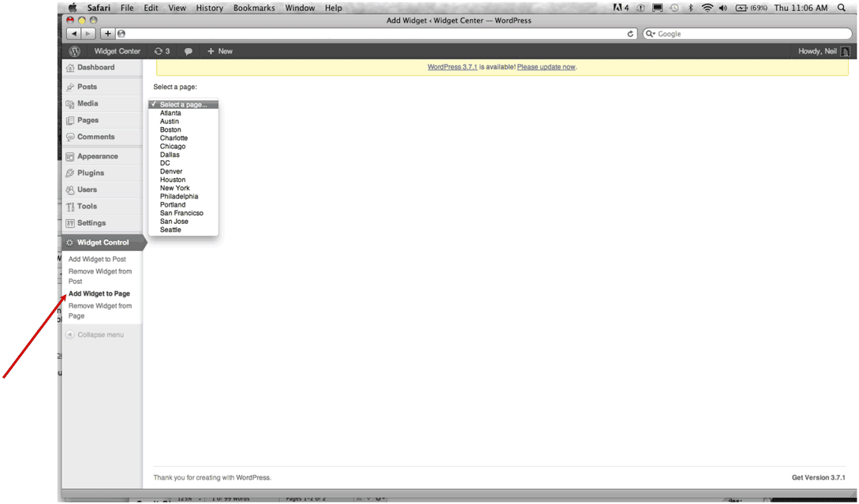Image resolution: width=859 pixels, height=504 pixels.
Task: Open the battery status showing 69%
Action: (751, 8)
